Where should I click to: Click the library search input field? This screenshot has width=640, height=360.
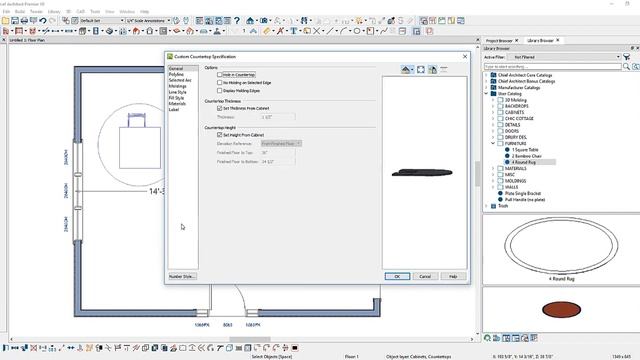pyautogui.click(x=553, y=66)
